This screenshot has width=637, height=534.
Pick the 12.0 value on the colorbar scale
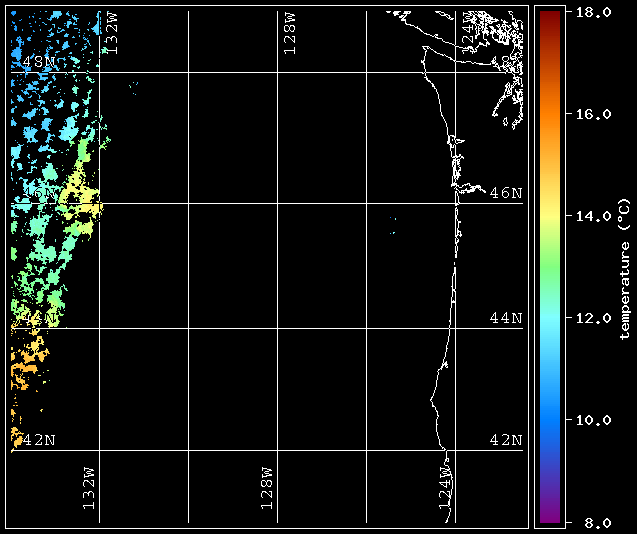pyautogui.click(x=592, y=318)
